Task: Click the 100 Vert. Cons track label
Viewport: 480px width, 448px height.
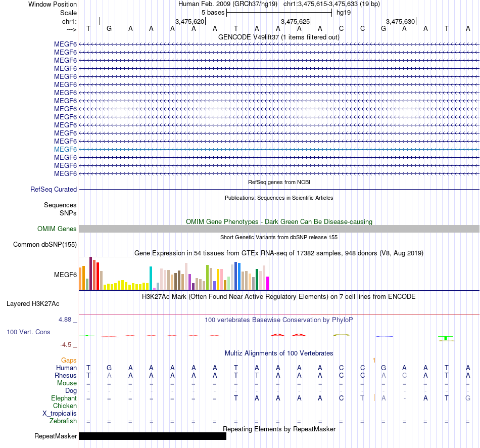Action: pos(28,332)
